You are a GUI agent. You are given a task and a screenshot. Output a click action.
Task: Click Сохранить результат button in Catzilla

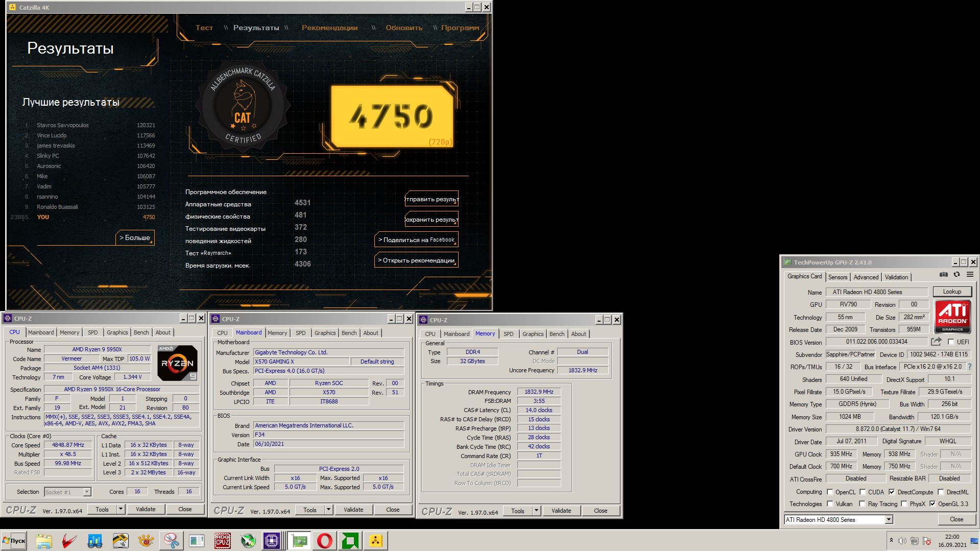pos(432,220)
